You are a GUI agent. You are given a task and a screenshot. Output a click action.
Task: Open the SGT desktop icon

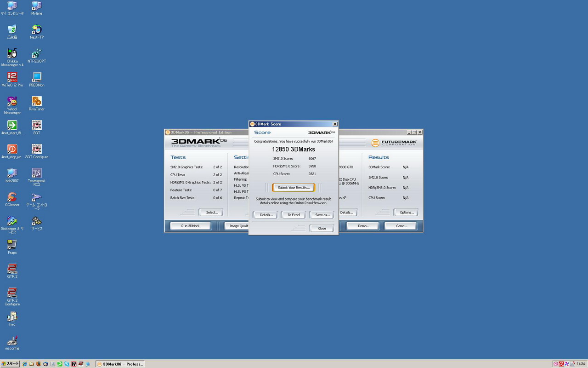(x=36, y=127)
